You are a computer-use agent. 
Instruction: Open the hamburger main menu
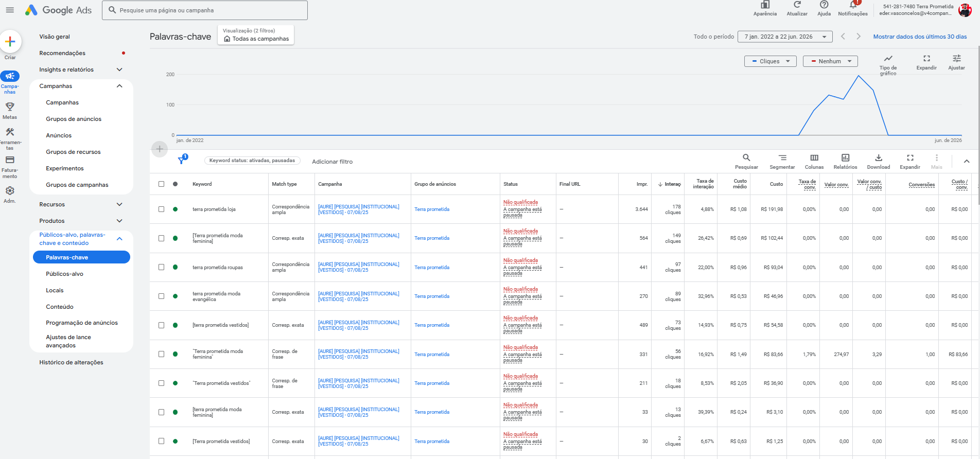coord(10,10)
